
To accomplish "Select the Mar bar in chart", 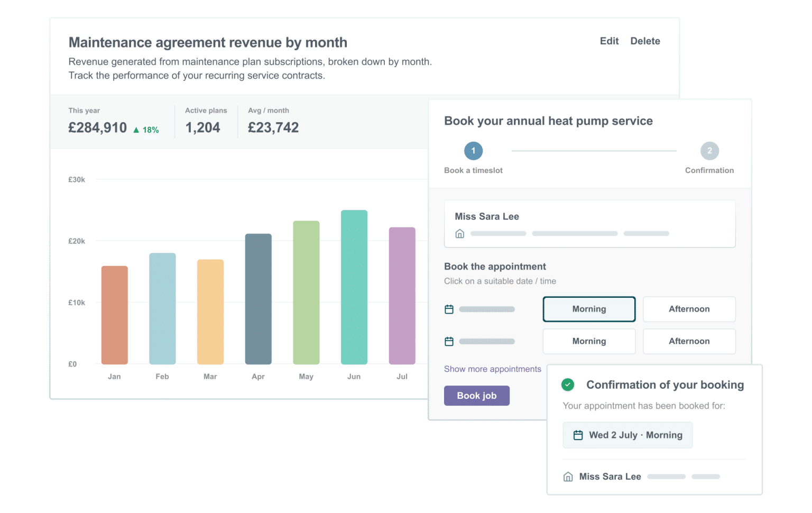I will 210,312.
